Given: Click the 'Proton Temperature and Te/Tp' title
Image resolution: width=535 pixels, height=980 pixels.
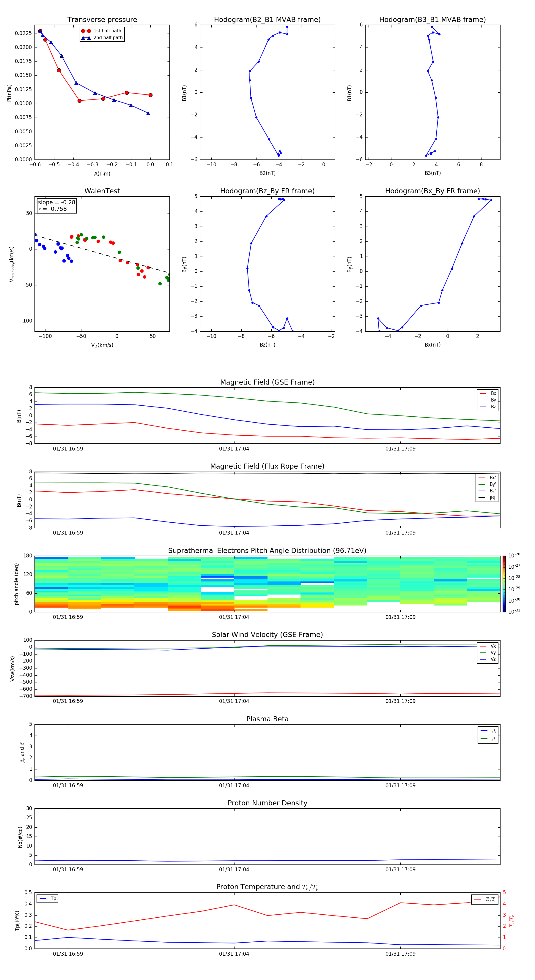Looking at the screenshot, I should [x=267, y=887].
